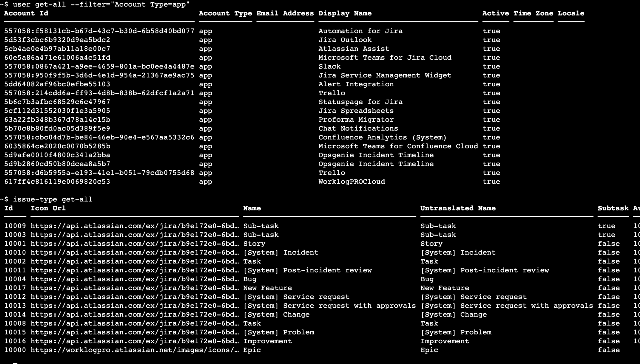Click the 'Epic' issue type name
Image resolution: width=640 pixels, height=364 pixels.
(x=252, y=350)
